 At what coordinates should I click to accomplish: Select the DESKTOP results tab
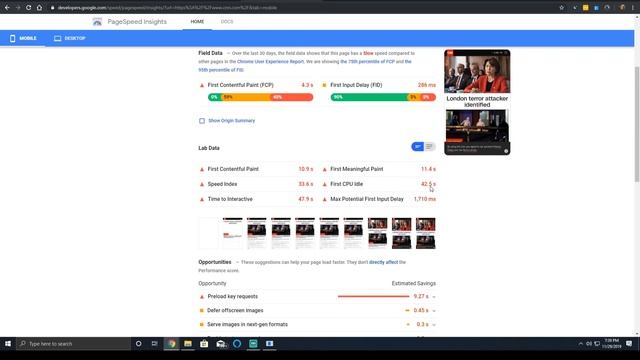70,38
